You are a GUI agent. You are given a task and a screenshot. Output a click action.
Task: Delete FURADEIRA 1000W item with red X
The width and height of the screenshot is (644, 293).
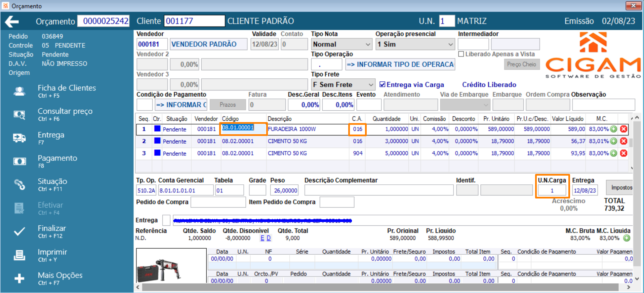(x=623, y=129)
